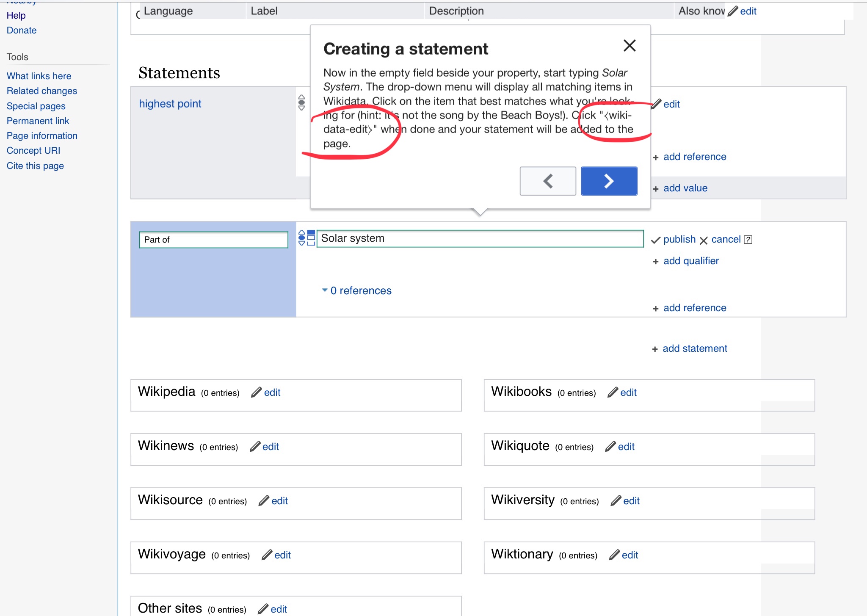867x616 pixels.
Task: Click the pencil icon next to Wikipedia
Action: click(x=257, y=391)
